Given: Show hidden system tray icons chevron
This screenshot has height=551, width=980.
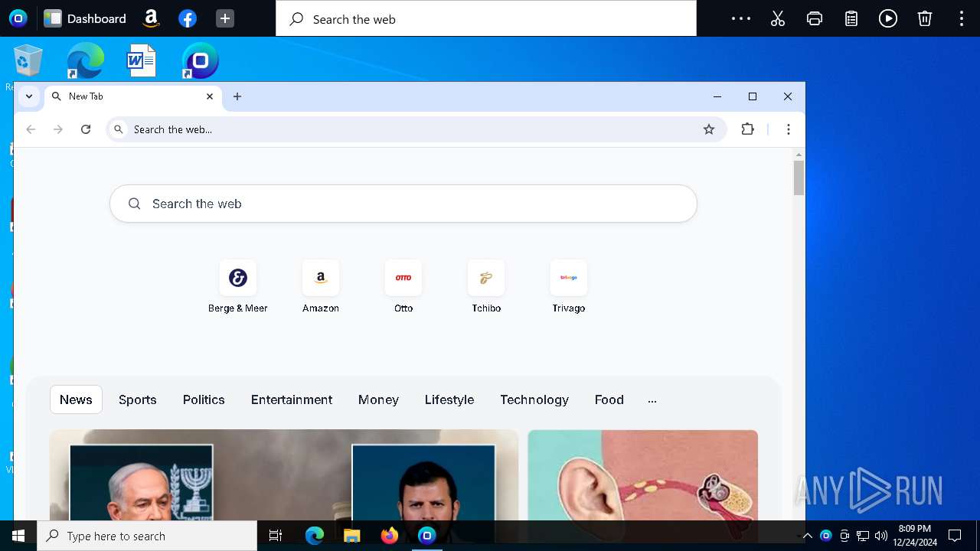Looking at the screenshot, I should tap(807, 536).
